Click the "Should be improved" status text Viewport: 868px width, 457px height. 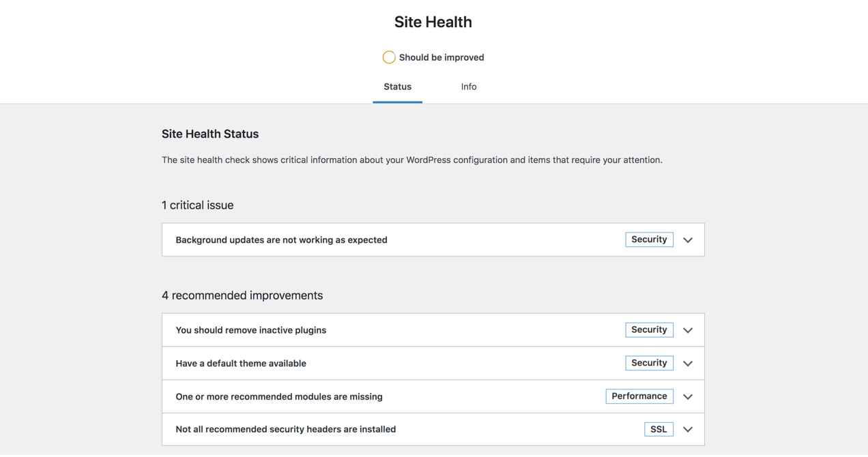pyautogui.click(x=442, y=57)
